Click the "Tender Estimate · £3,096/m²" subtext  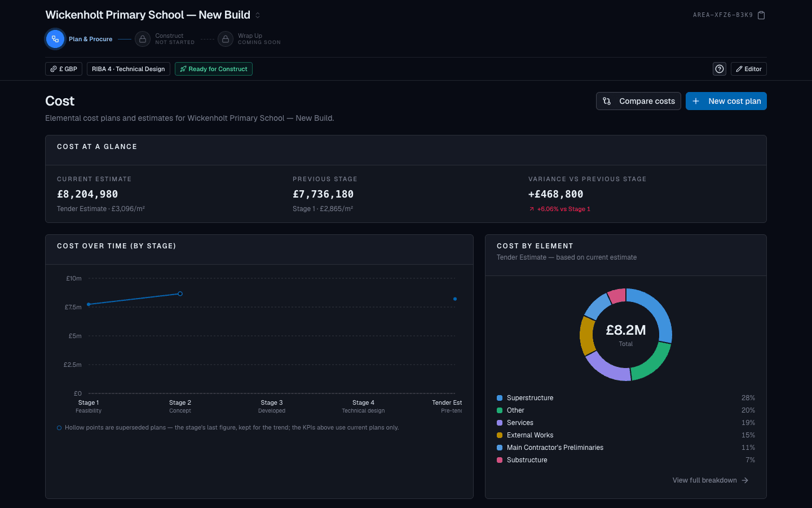pos(101,209)
